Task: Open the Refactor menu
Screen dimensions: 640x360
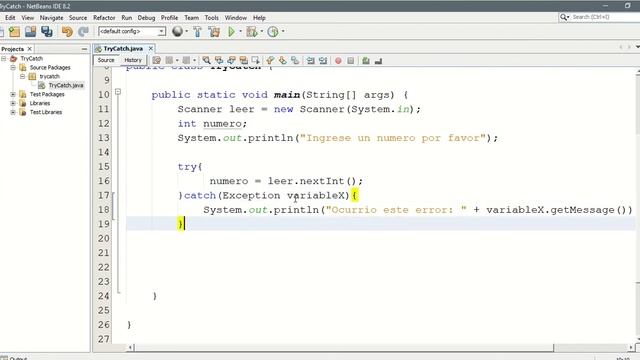Action: (104, 18)
